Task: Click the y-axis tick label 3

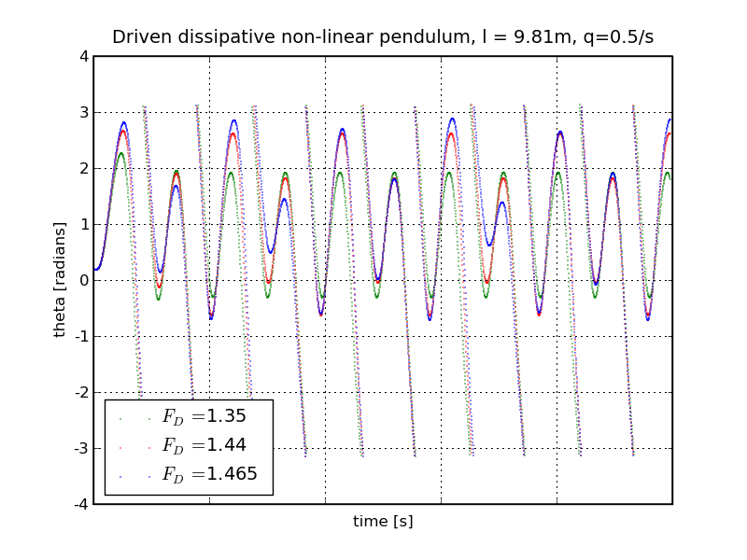Action: click(84, 113)
